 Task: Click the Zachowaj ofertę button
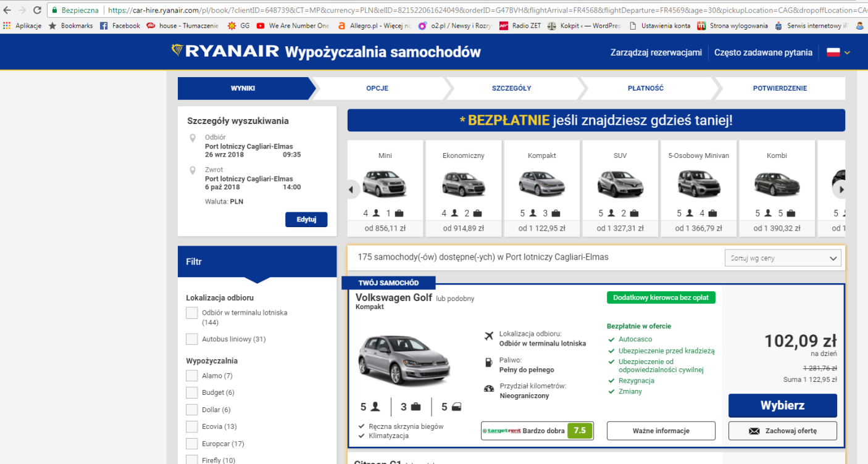click(x=782, y=431)
